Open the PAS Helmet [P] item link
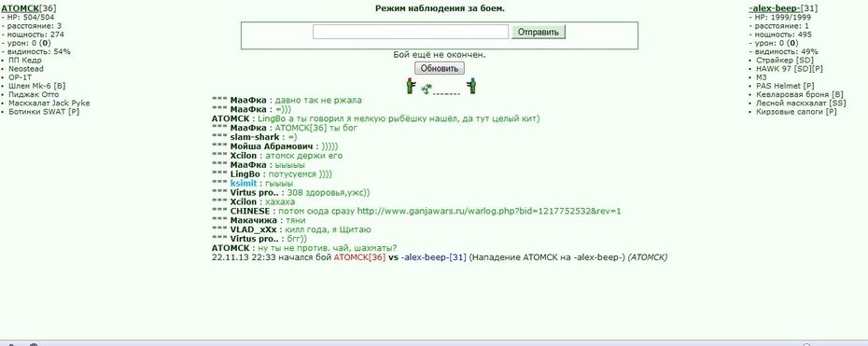The height and width of the screenshot is (346, 868). pyautogui.click(x=785, y=86)
